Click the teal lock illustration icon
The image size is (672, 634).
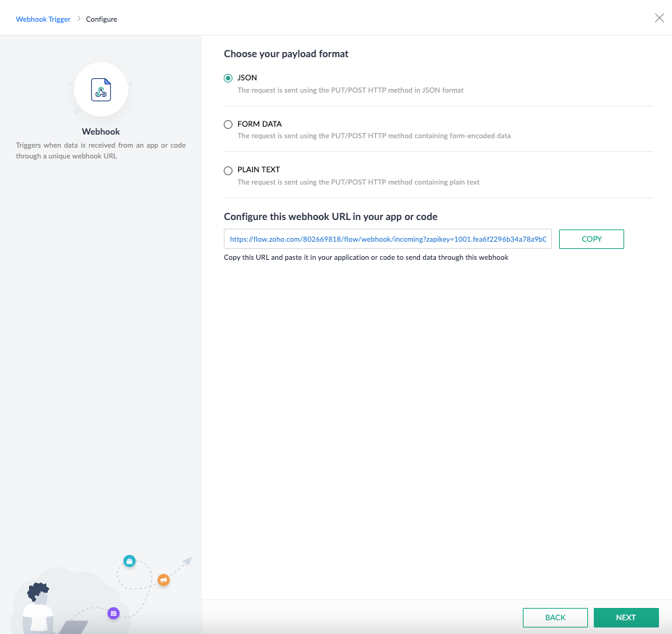pos(130,561)
